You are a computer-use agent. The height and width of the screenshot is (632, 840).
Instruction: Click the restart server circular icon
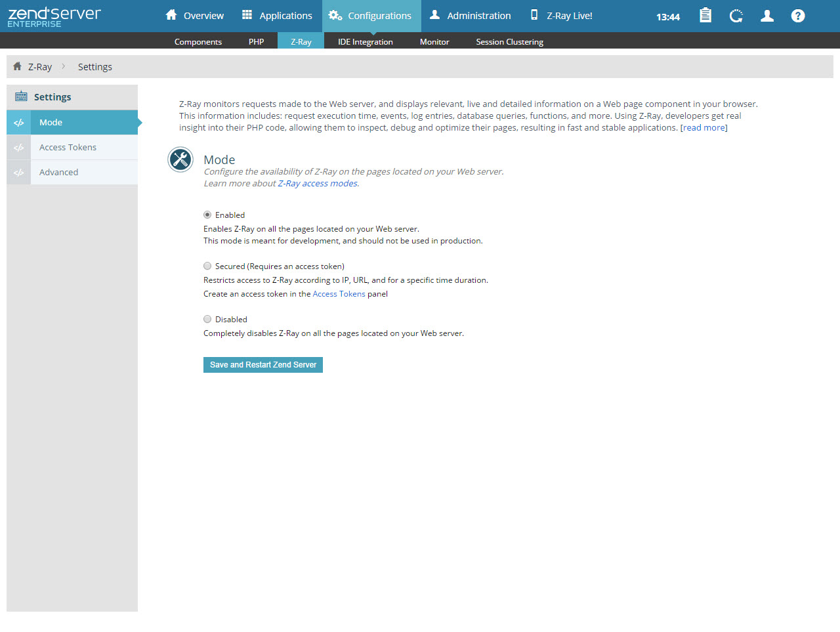[x=736, y=16]
